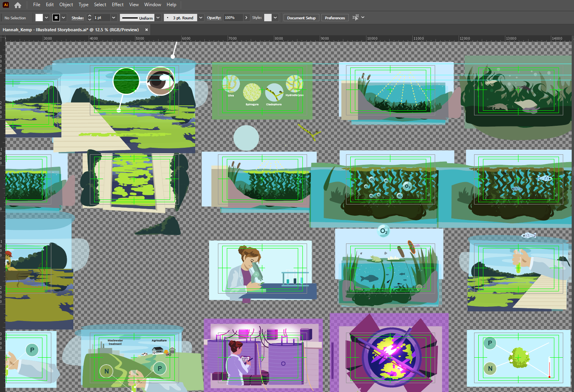Click the Spirogyra algae circle

[252, 93]
